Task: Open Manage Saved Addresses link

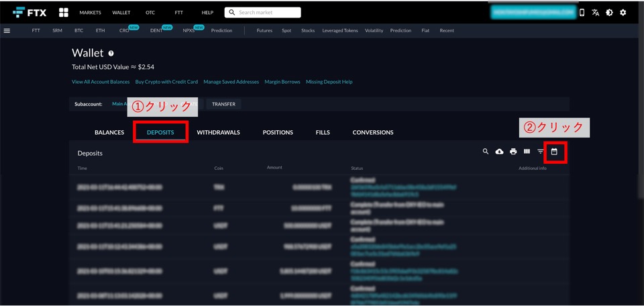Action: 231,82
